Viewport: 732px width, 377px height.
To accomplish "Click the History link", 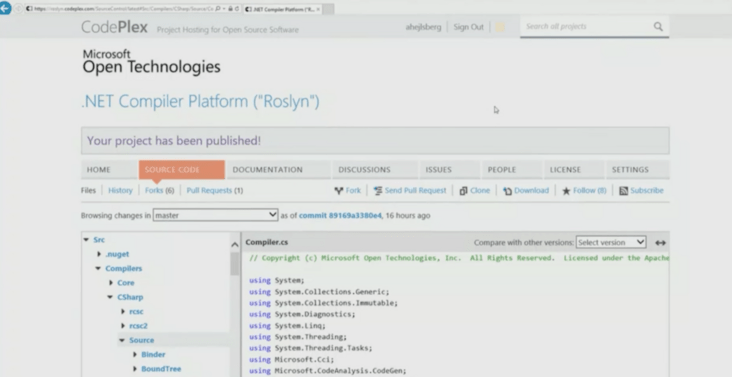I will [x=120, y=190].
